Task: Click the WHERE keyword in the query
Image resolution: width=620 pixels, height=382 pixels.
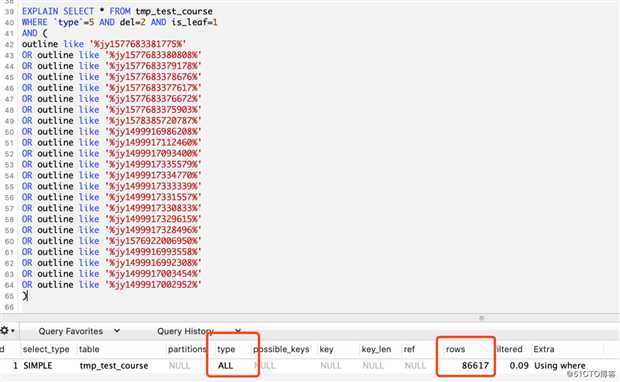Action: pos(34,22)
